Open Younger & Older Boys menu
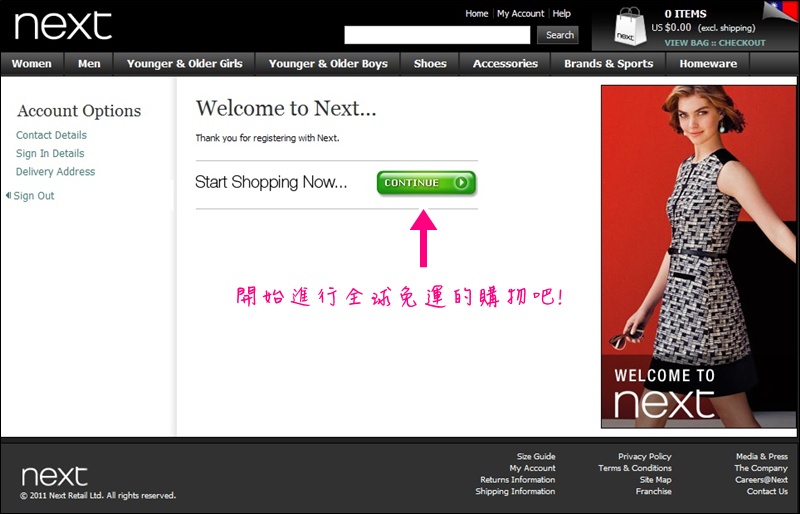This screenshot has height=514, width=800. point(328,64)
